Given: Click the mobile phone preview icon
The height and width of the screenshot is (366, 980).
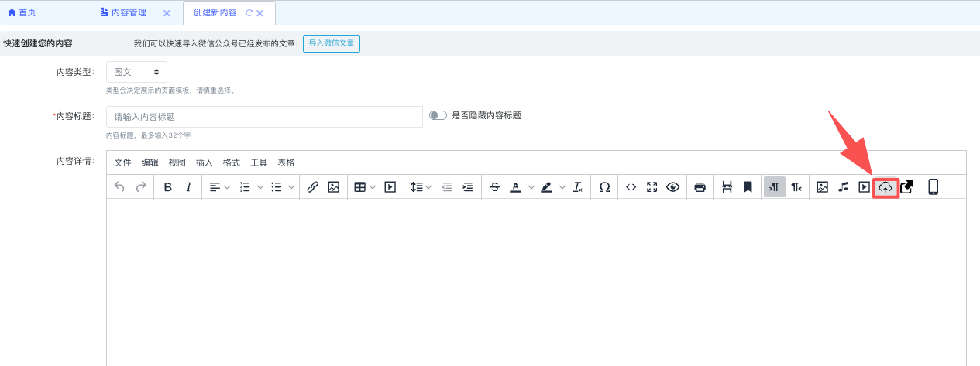Looking at the screenshot, I should [x=933, y=187].
